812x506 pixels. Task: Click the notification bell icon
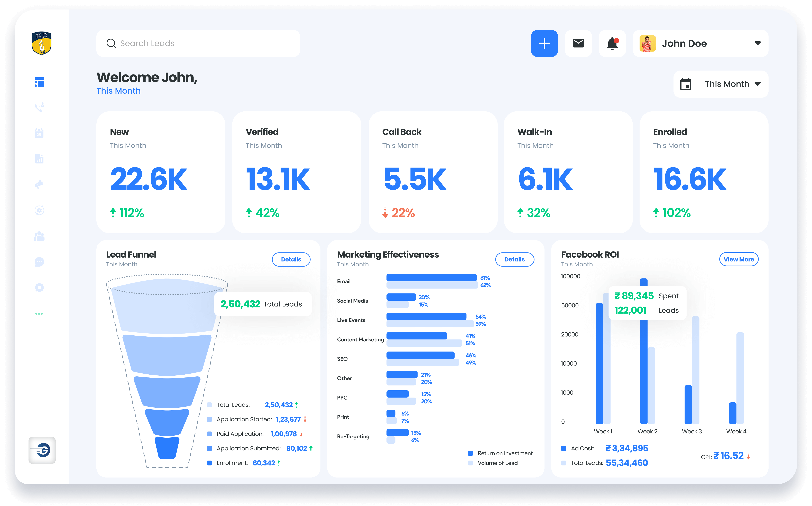click(x=612, y=44)
